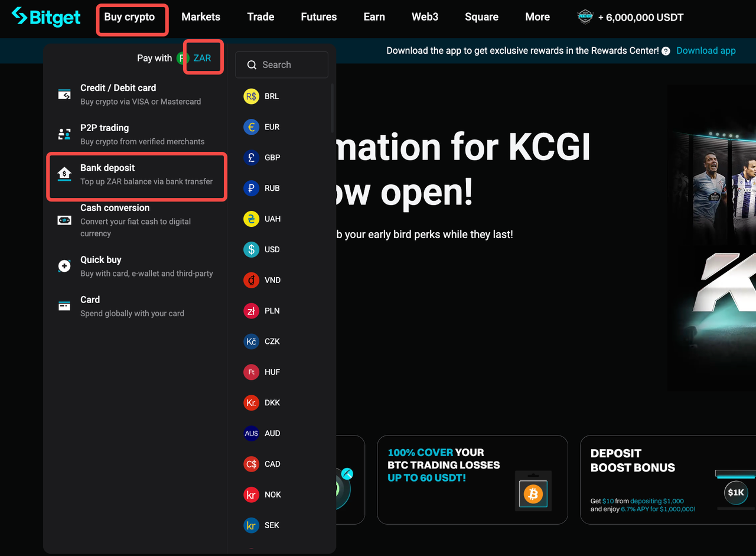Click the EUR euro symbol icon

coord(251,127)
